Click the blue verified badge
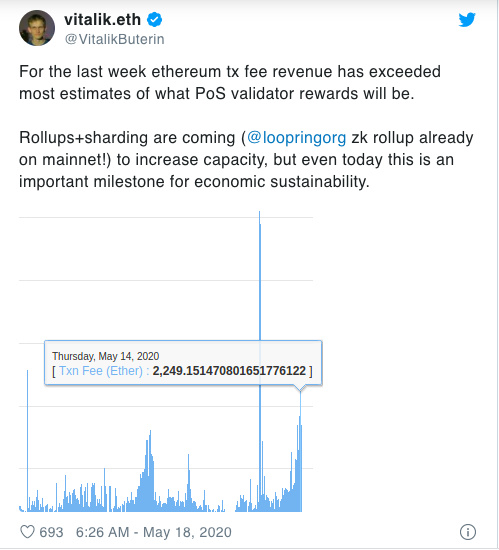Screen dimensions: 499x550 tap(154, 19)
